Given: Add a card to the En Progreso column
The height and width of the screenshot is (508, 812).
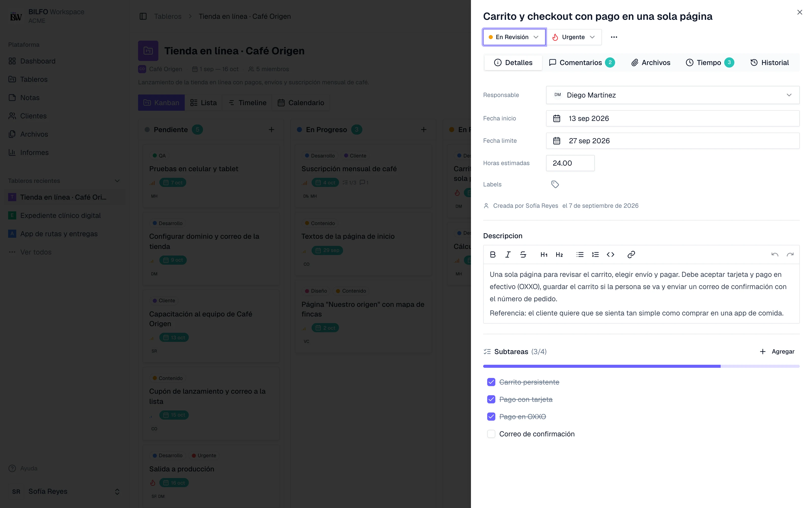Looking at the screenshot, I should pyautogui.click(x=424, y=129).
